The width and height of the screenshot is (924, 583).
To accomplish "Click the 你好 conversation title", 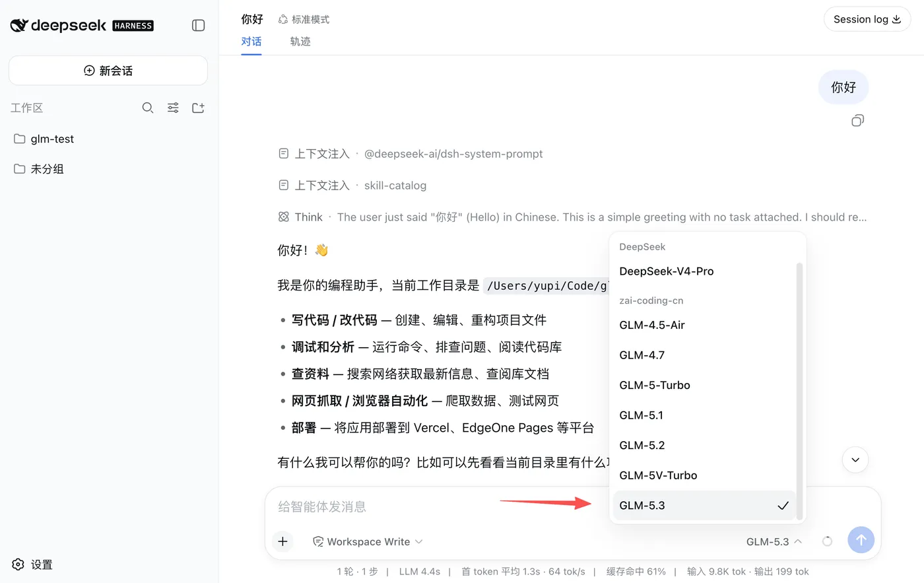I will [x=252, y=19].
